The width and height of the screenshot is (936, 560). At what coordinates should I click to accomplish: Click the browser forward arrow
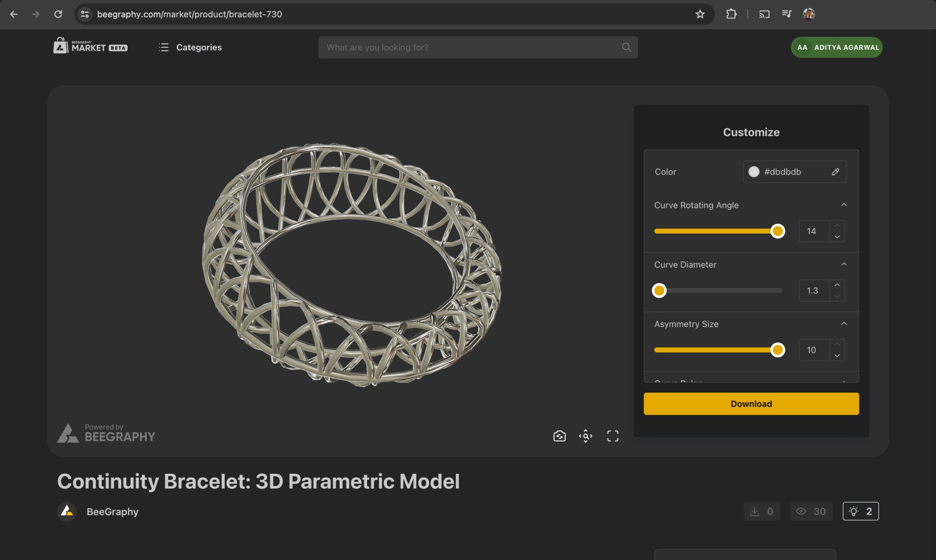[36, 14]
